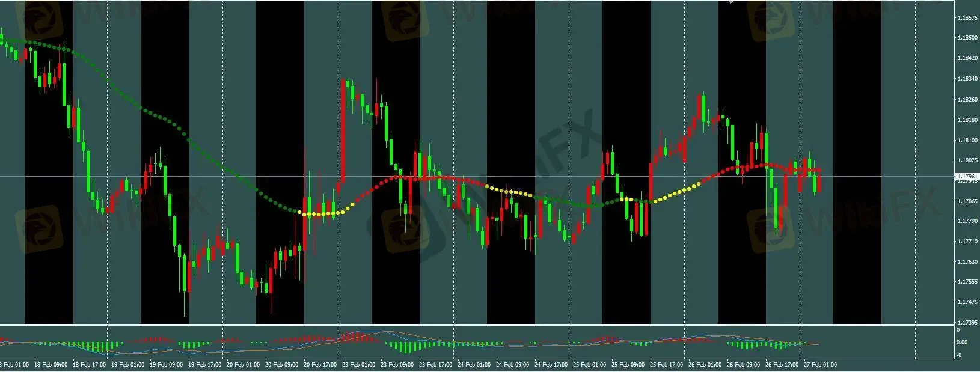Click the 27 Feb 01:00 time axis label
This screenshot has height=372, width=980.
[820, 365]
